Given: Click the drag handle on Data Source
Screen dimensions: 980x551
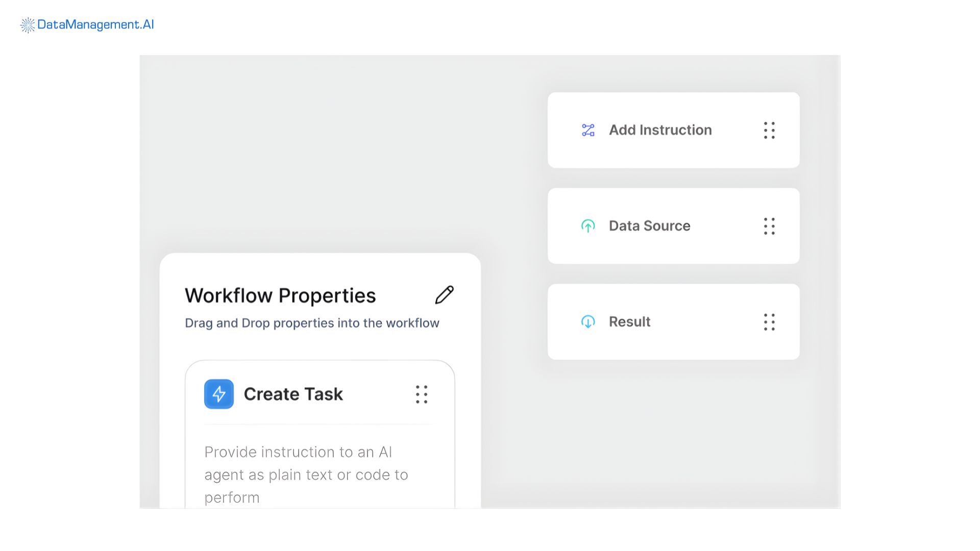Looking at the screenshot, I should pos(769,226).
